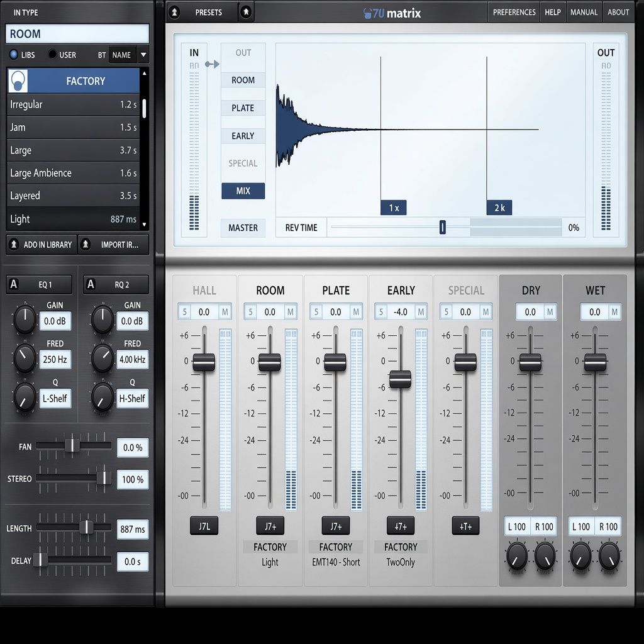Click the 2k marker button
Viewport: 644px width, 644px height.
coord(499,208)
